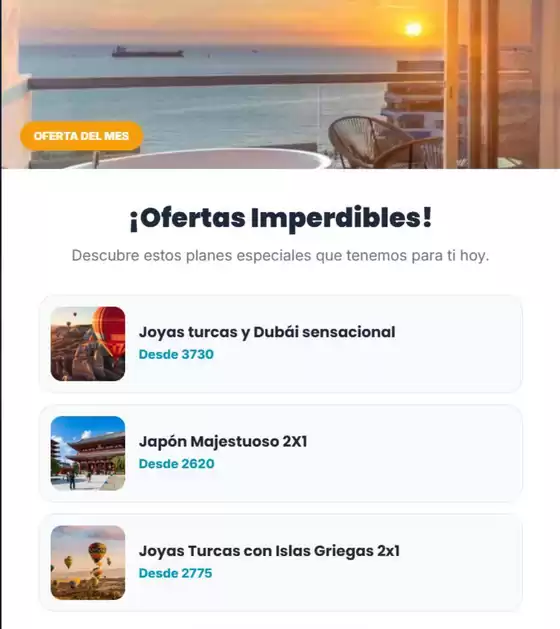
Task: Click the Descubre estos planes especiales subtitle
Action: pyautogui.click(x=280, y=256)
